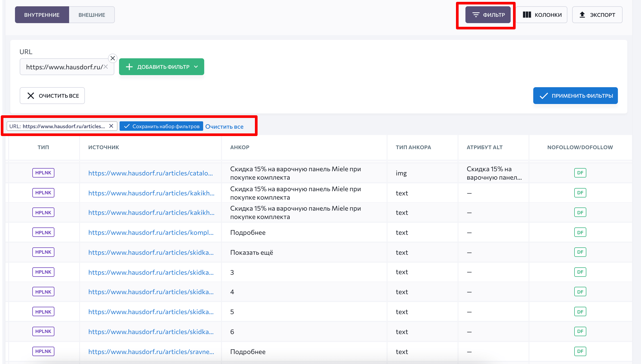
Task: Click the ОЧИСТИТЬ ВСЕ button
Action: [52, 96]
